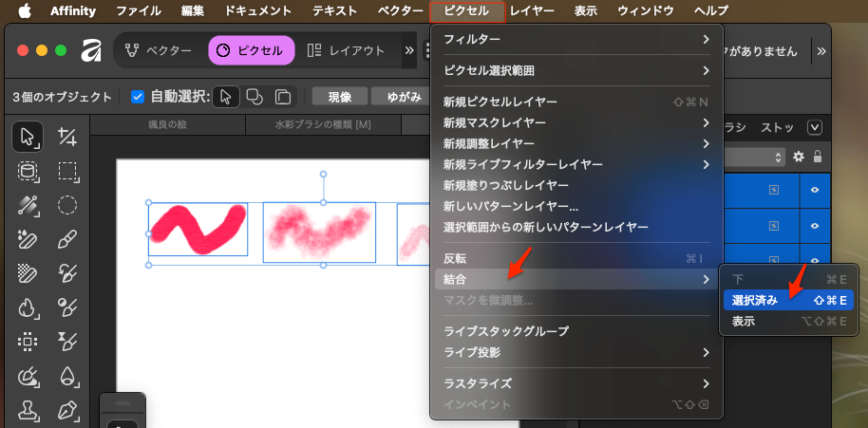The height and width of the screenshot is (428, 868).
Task: Select the Crop tool
Action: (66, 137)
